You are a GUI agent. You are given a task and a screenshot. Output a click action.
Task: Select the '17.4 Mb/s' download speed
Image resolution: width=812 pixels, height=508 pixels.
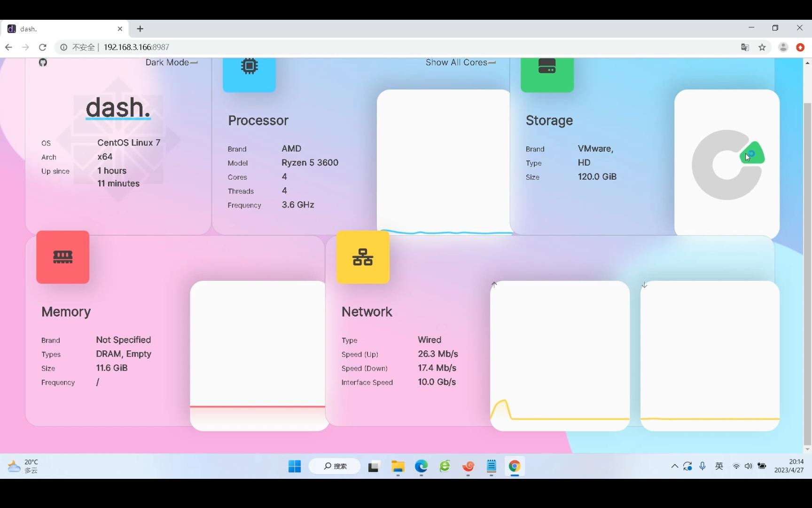(437, 368)
